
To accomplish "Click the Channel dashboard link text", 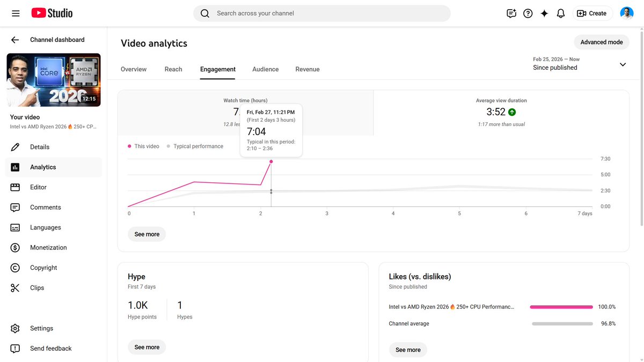I will (57, 40).
